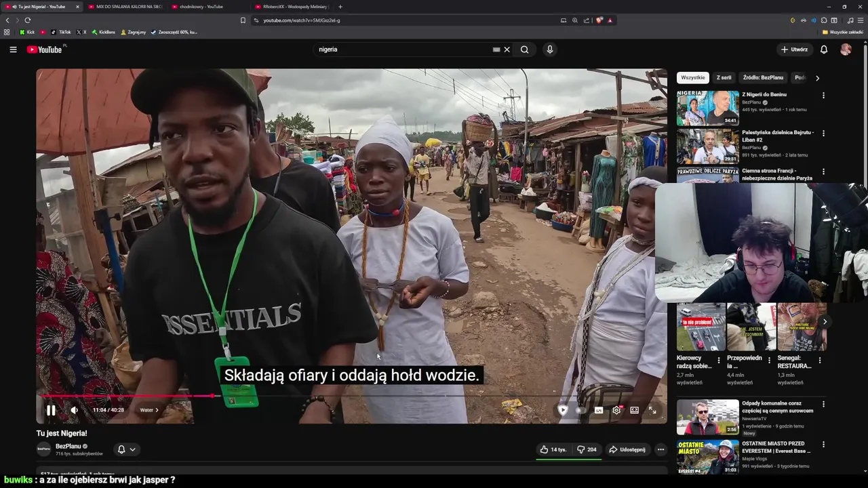Go to the YouTube home logo
This screenshot has width=868, height=488.
45,49
